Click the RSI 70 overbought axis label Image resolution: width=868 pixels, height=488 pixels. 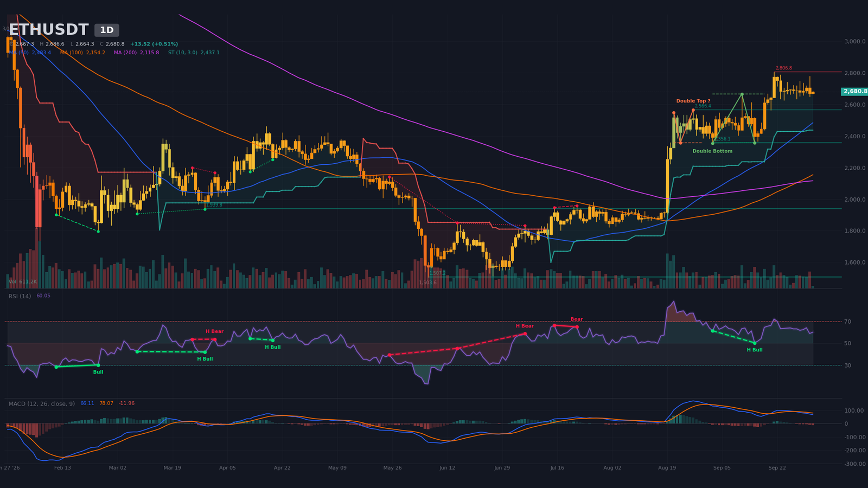(847, 322)
